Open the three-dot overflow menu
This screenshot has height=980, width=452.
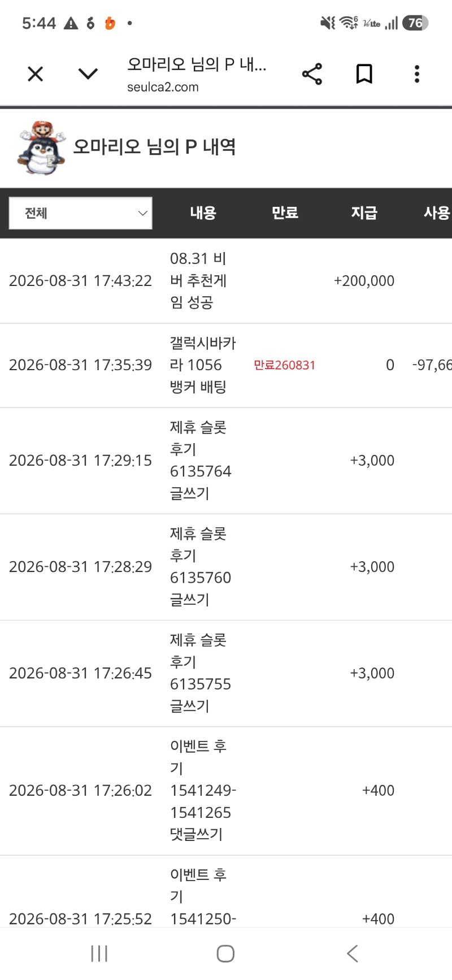point(417,74)
